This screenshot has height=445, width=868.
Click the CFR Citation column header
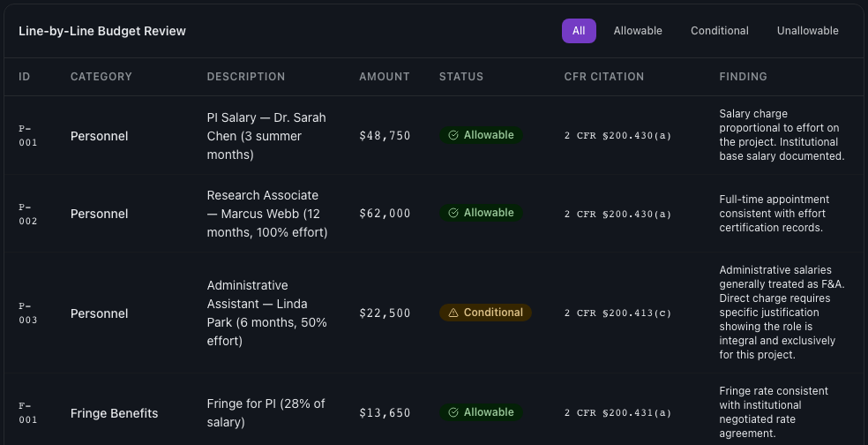click(x=604, y=77)
